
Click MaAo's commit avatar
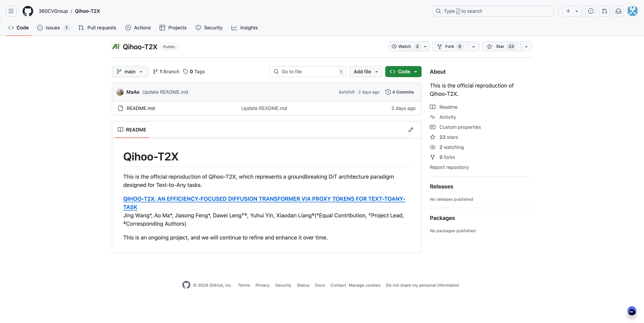pyautogui.click(x=120, y=92)
